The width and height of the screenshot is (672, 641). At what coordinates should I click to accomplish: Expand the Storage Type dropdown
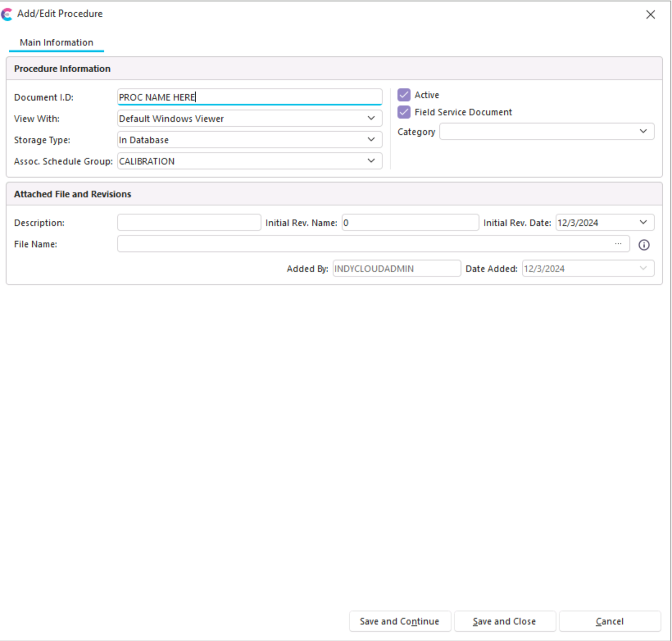[x=371, y=140]
